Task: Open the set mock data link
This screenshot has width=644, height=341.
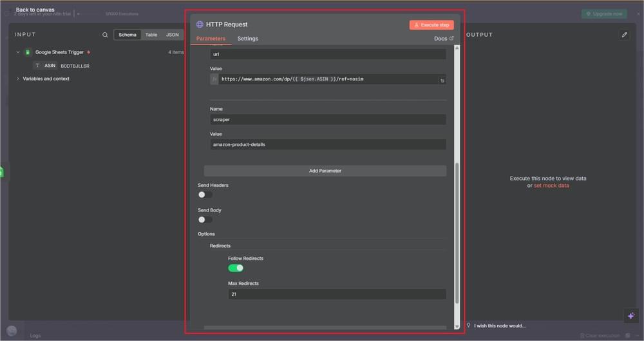Action: coord(551,186)
